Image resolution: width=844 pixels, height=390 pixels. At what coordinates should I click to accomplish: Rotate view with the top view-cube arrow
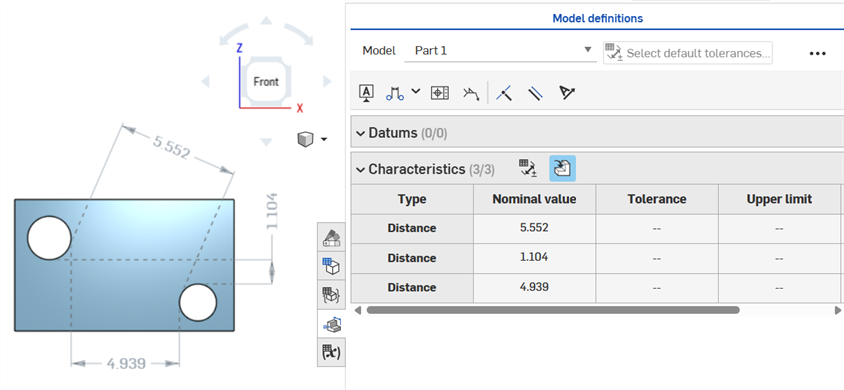pyautogui.click(x=266, y=21)
